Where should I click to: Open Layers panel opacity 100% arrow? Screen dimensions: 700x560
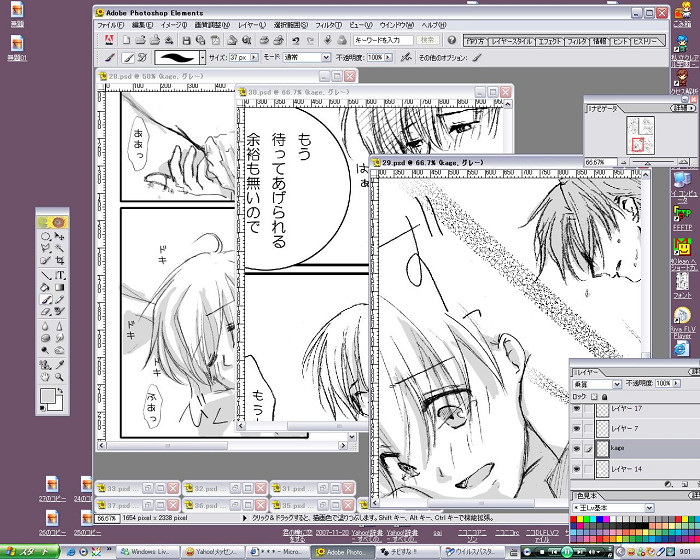pyautogui.click(x=676, y=383)
